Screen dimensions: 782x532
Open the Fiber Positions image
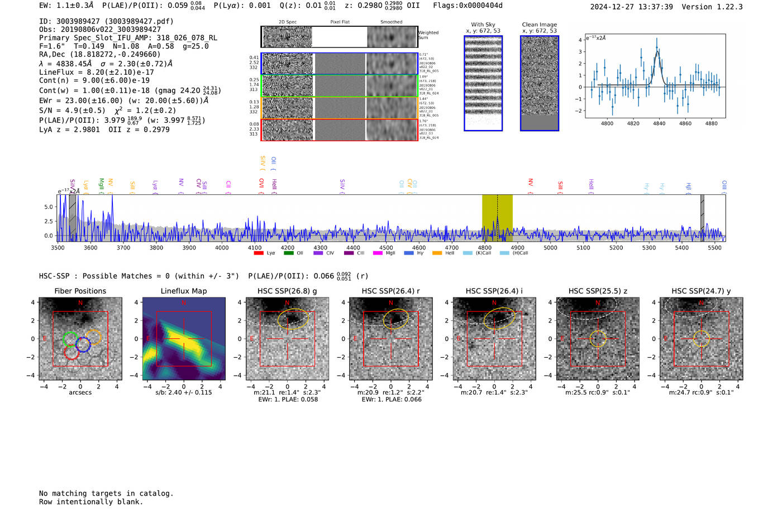pyautogui.click(x=80, y=339)
